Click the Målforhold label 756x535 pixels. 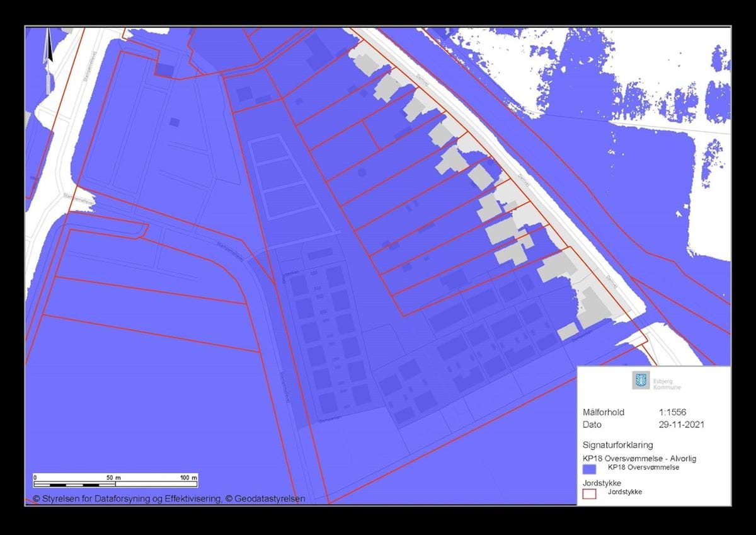604,412
